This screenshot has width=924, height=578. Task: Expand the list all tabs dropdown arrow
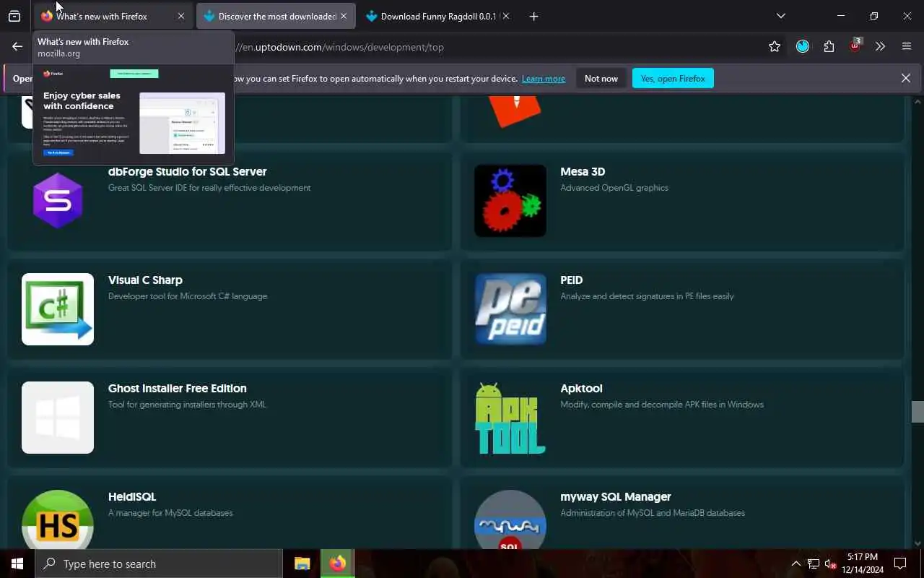click(780, 16)
